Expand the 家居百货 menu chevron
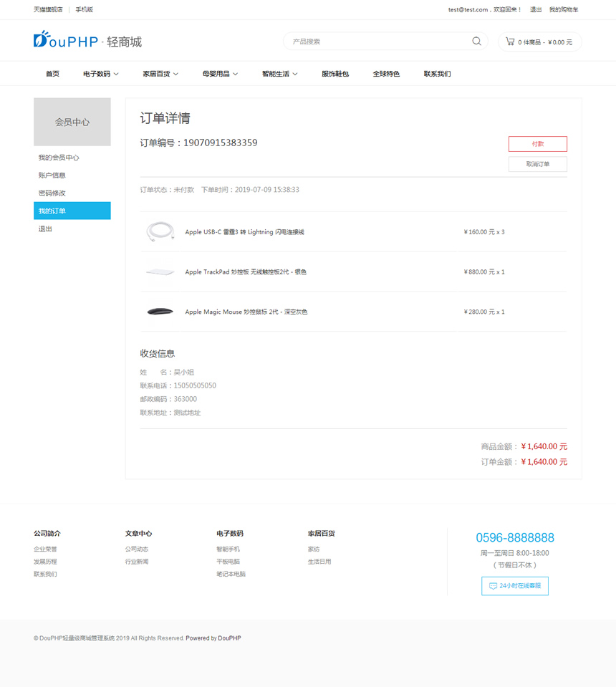Image resolution: width=616 pixels, height=687 pixels. [175, 74]
